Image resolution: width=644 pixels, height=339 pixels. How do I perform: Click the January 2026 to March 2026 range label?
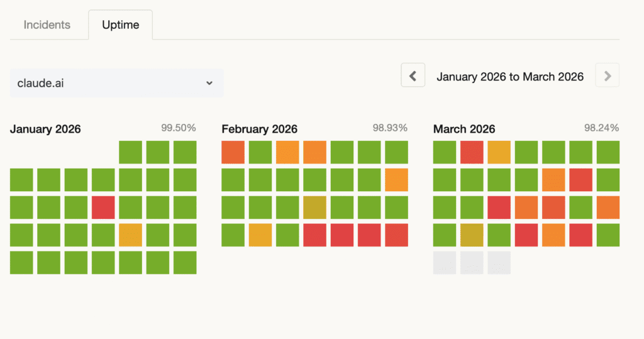point(510,77)
